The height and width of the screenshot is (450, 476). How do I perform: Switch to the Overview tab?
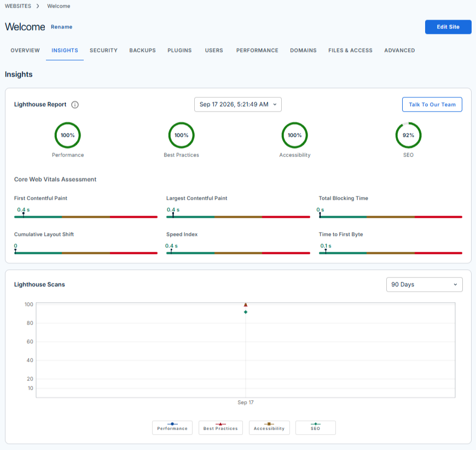click(25, 50)
